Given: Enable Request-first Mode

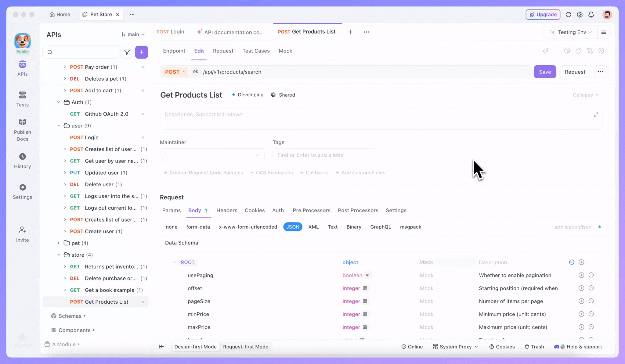Looking at the screenshot, I should tap(246, 347).
